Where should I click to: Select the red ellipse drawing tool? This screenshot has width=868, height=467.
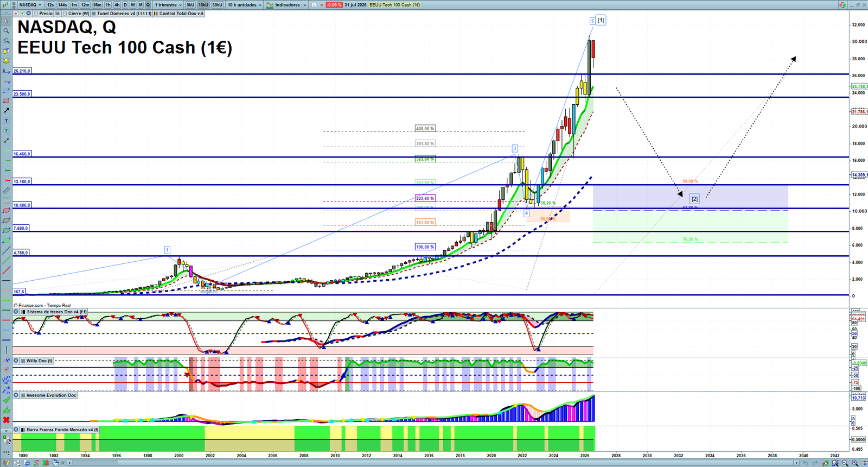[6, 211]
